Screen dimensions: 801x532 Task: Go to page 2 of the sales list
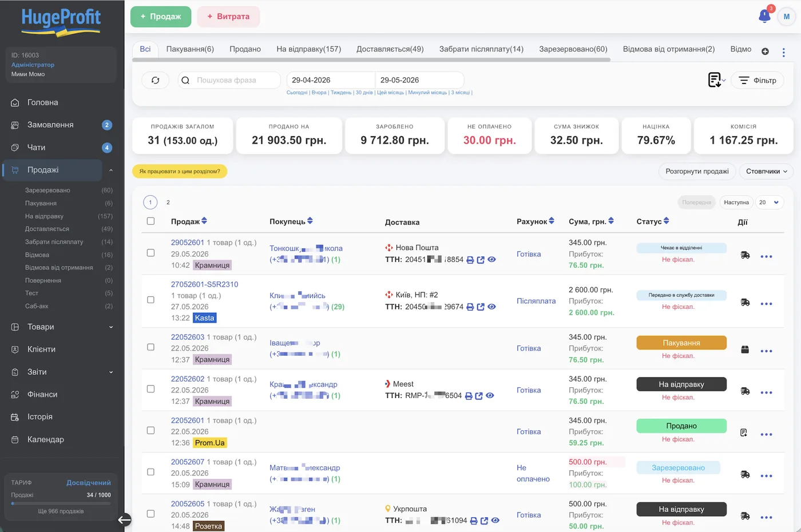[x=168, y=203]
